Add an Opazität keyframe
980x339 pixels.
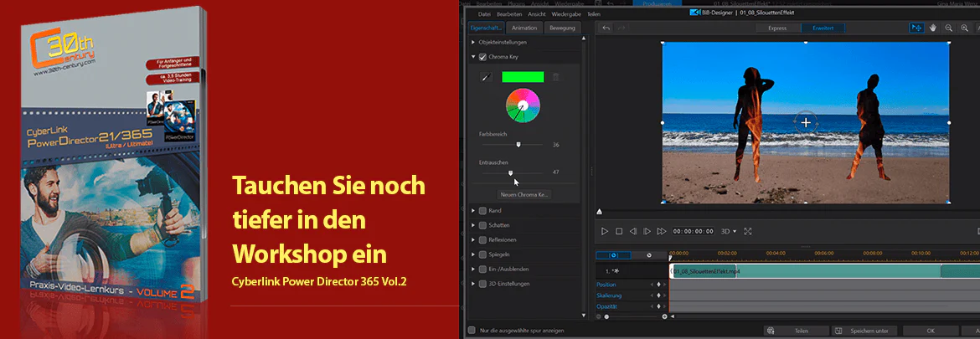[658, 306]
